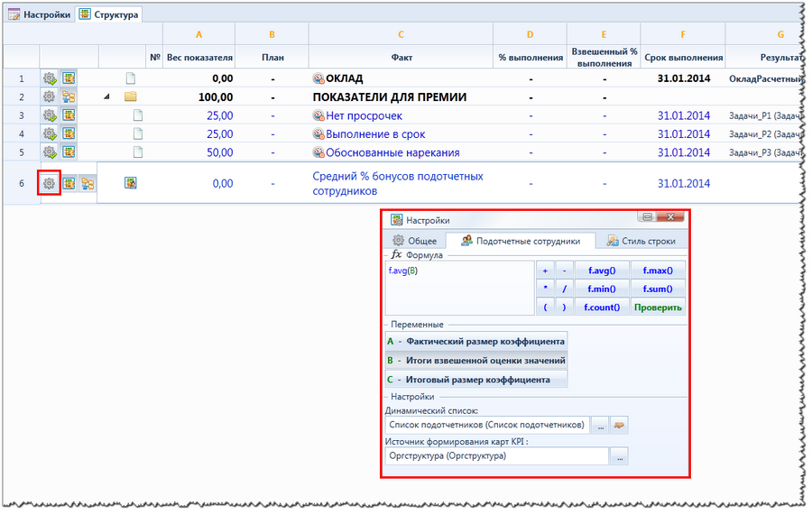
Task: Click the Список подотчетников field
Action: [x=487, y=425]
